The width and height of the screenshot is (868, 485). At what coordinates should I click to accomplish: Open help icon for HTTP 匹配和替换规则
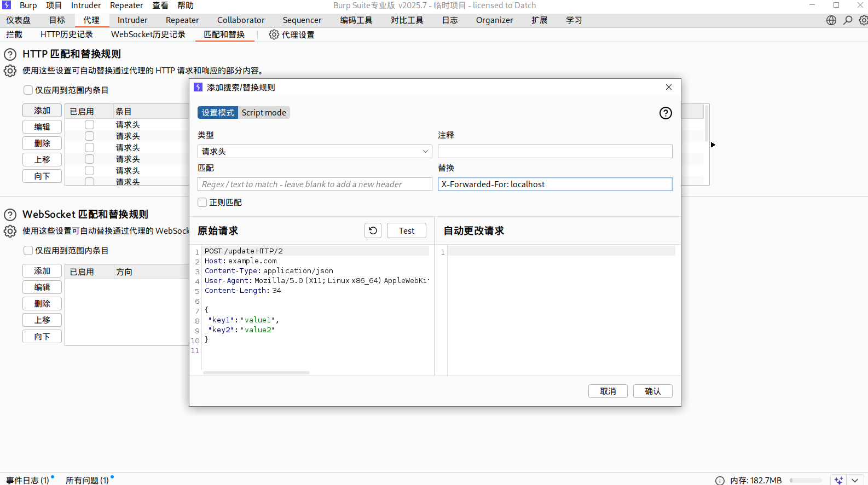pyautogui.click(x=10, y=54)
